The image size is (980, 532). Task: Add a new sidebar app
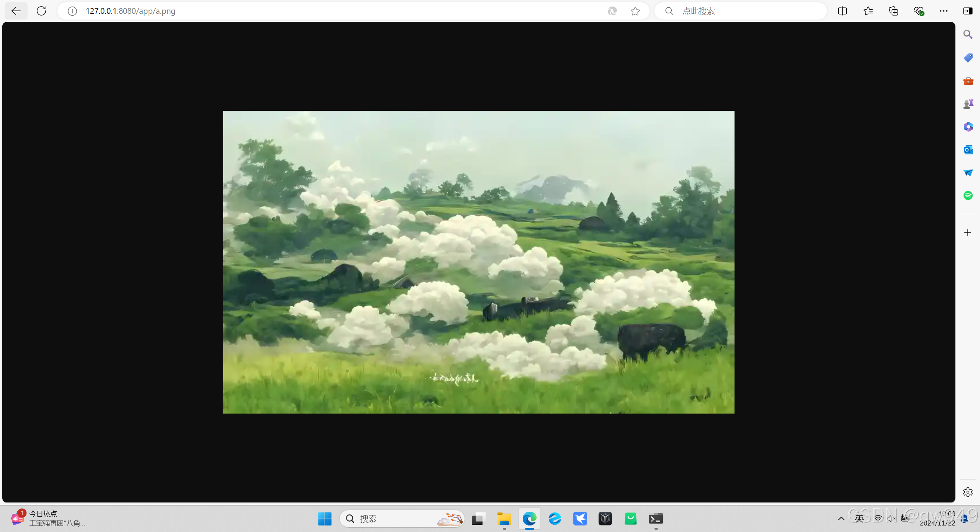coord(968,233)
